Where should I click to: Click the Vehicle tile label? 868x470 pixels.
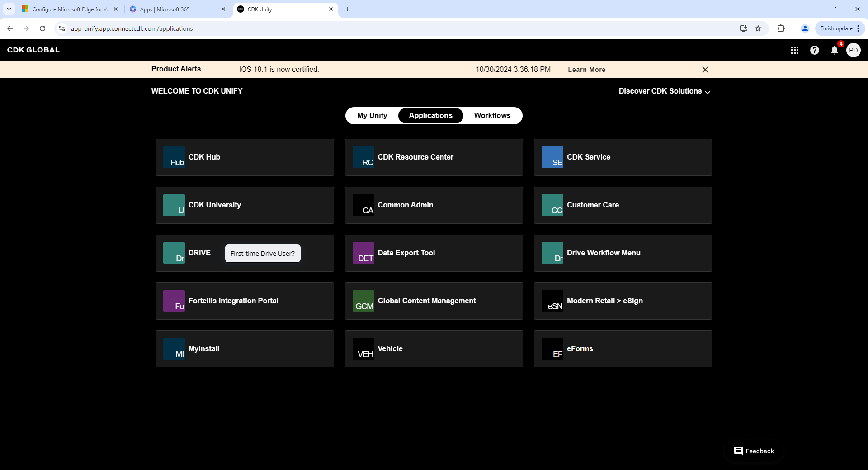click(390, 349)
